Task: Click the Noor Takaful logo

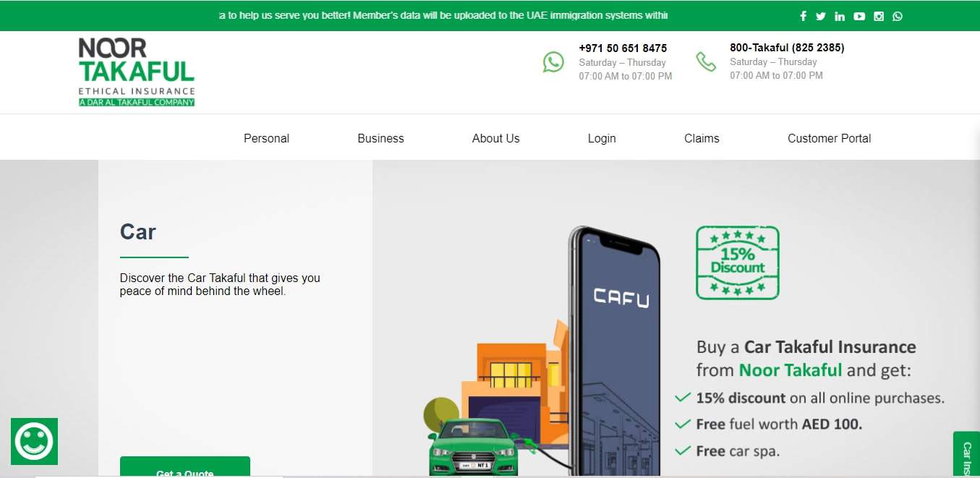Action: click(137, 72)
